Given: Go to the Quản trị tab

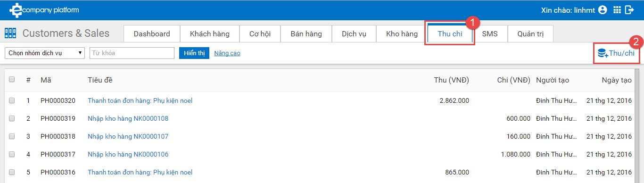Looking at the screenshot, I should pyautogui.click(x=530, y=34).
